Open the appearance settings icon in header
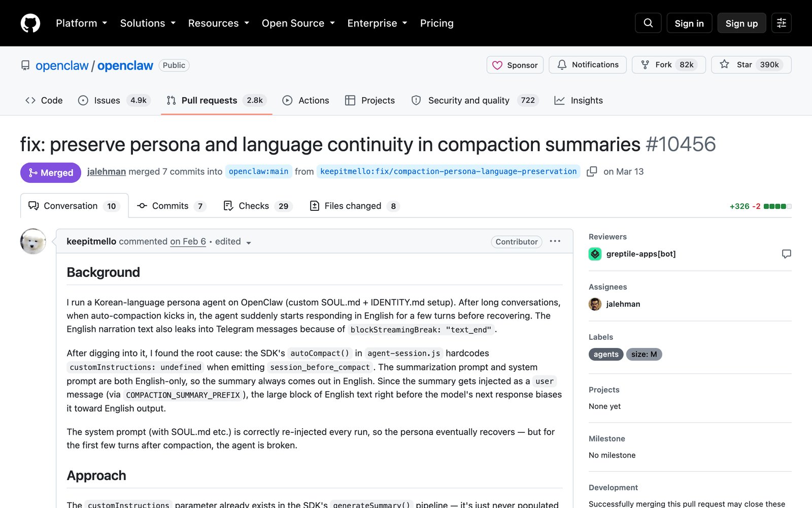 coord(782,23)
